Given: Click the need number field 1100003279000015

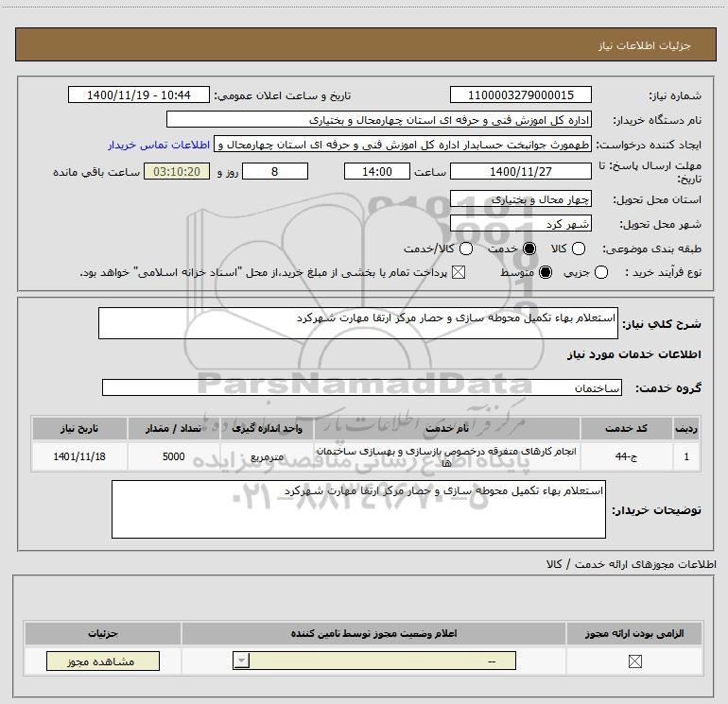Looking at the screenshot, I should tap(520, 94).
